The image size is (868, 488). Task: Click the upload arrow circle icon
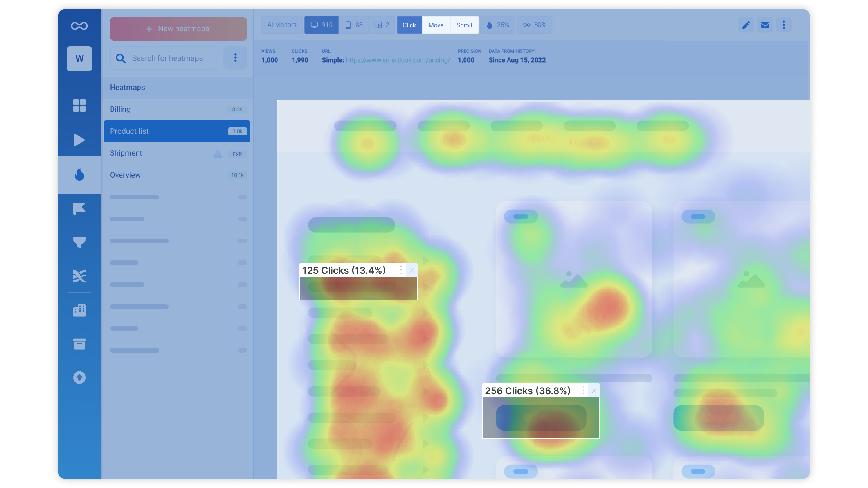79,377
